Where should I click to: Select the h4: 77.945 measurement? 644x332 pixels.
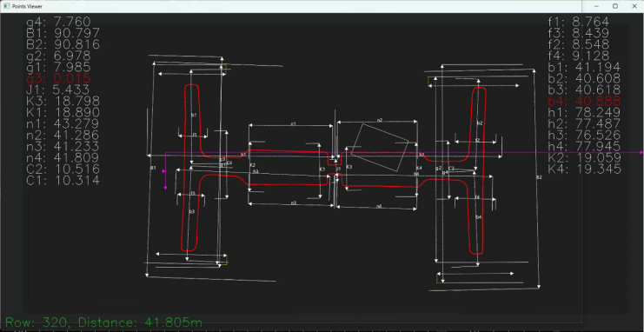584,147
